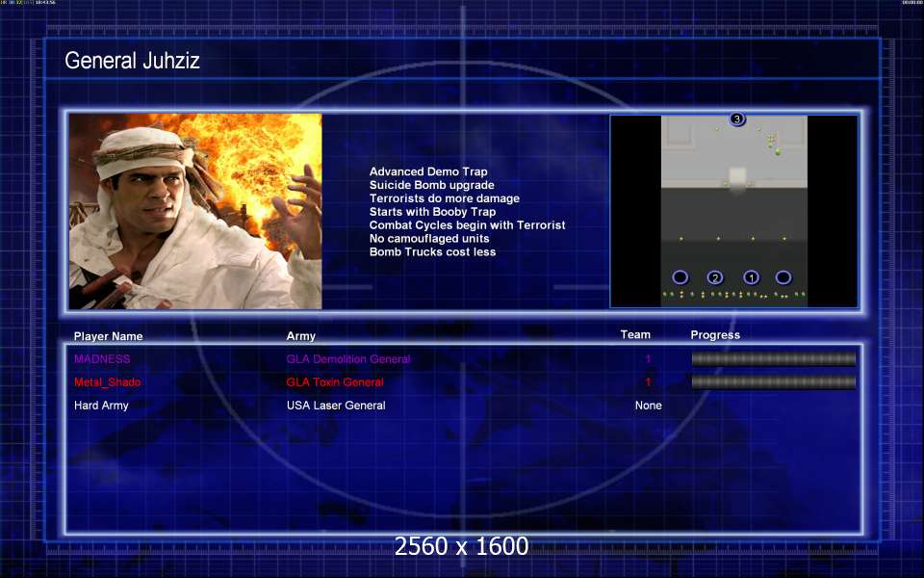The height and width of the screenshot is (578, 924).
Task: Select player name MADNESS
Action: pyautogui.click(x=102, y=358)
